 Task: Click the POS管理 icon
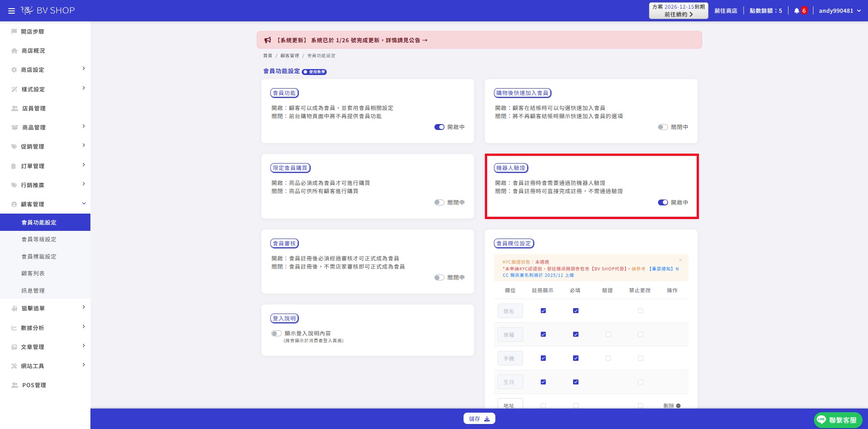point(15,385)
